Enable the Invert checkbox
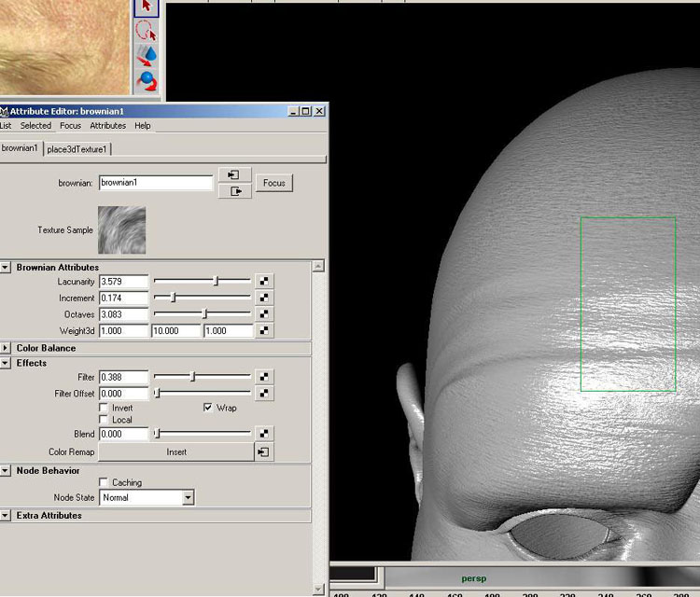The width and height of the screenshot is (700, 597). coord(104,409)
